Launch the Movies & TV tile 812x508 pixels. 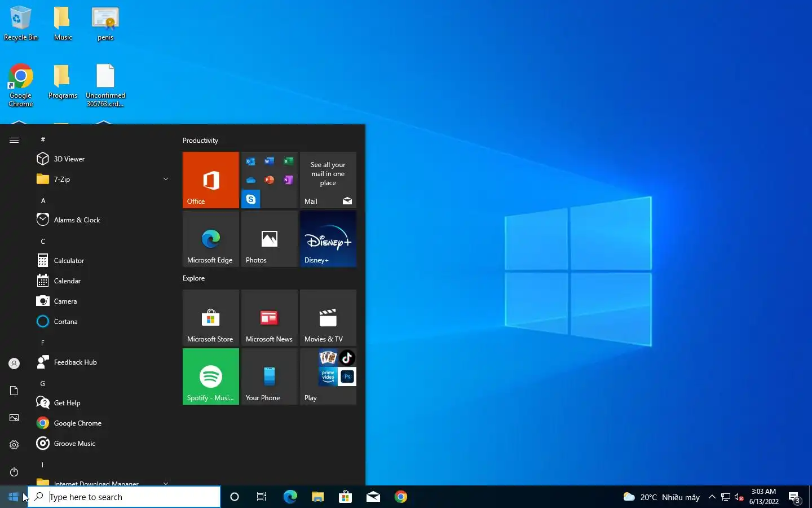click(x=328, y=318)
